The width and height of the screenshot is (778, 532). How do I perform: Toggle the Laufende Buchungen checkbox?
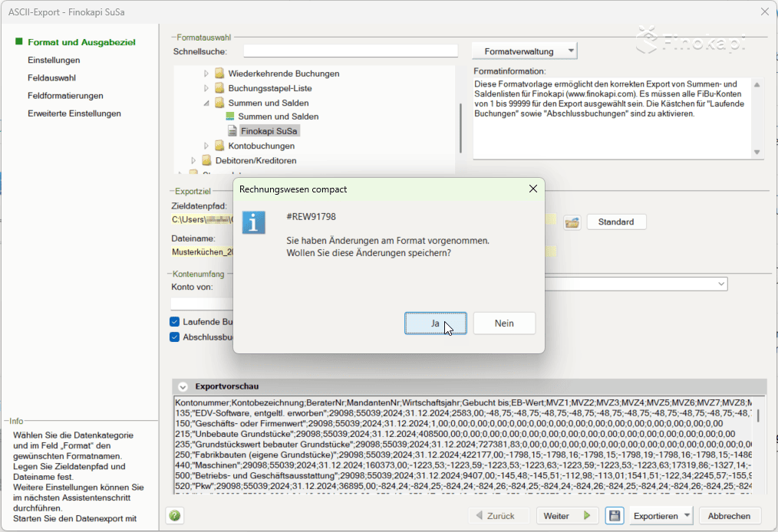click(175, 322)
